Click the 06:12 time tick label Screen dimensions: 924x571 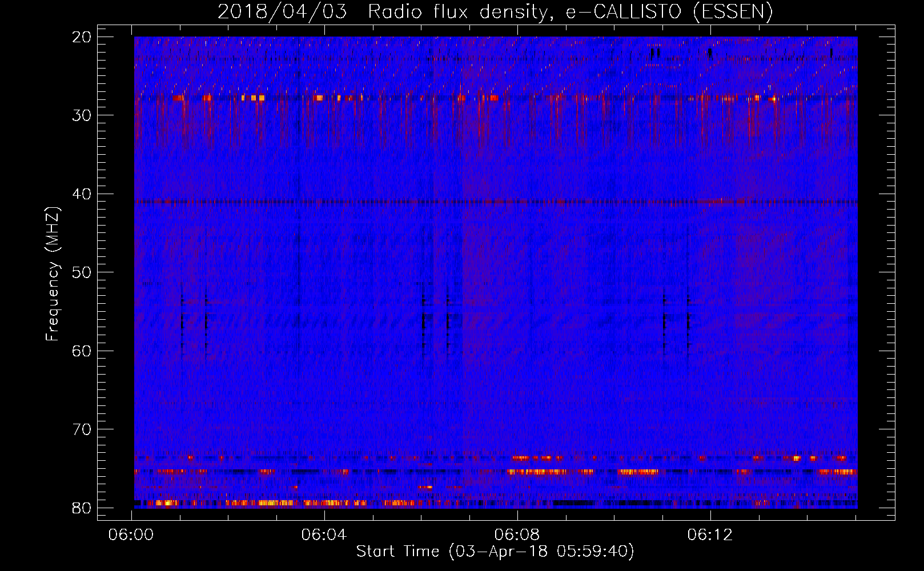click(710, 535)
